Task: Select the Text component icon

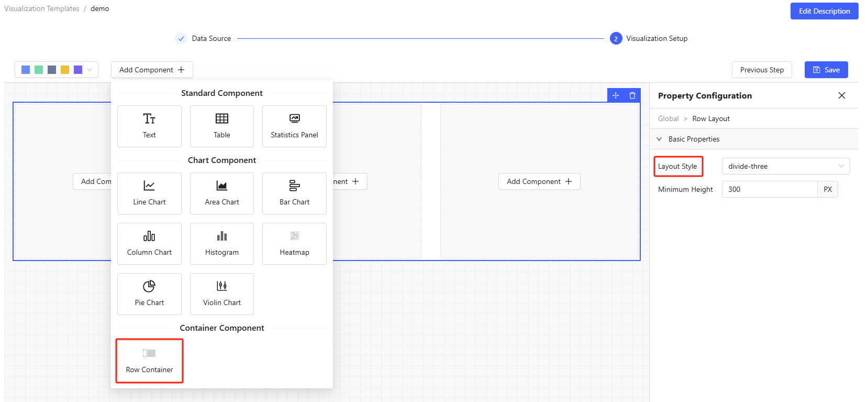Action: click(149, 119)
